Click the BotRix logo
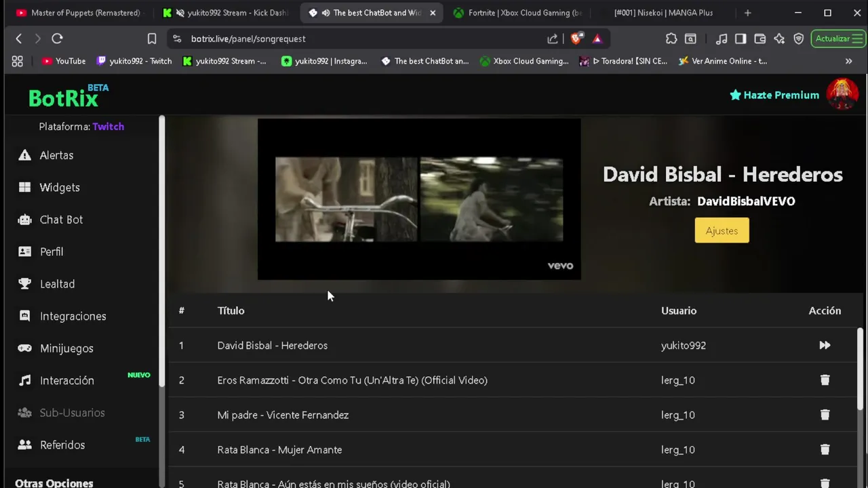The image size is (868, 488). [x=68, y=97]
